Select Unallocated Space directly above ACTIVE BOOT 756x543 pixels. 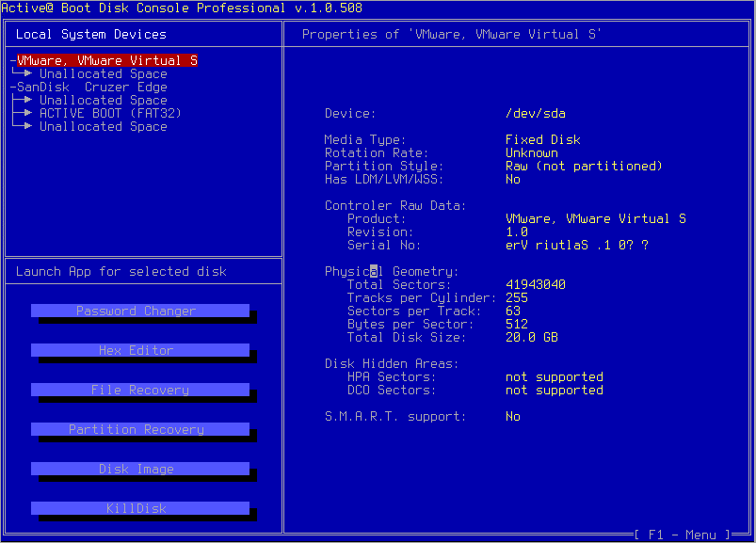pyautogui.click(x=104, y=100)
